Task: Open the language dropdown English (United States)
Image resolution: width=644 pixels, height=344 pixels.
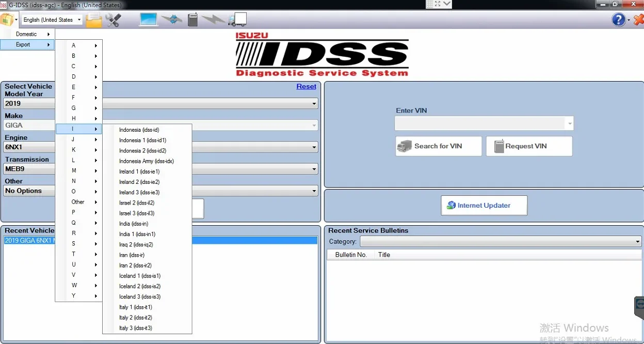Action: pyautogui.click(x=52, y=20)
